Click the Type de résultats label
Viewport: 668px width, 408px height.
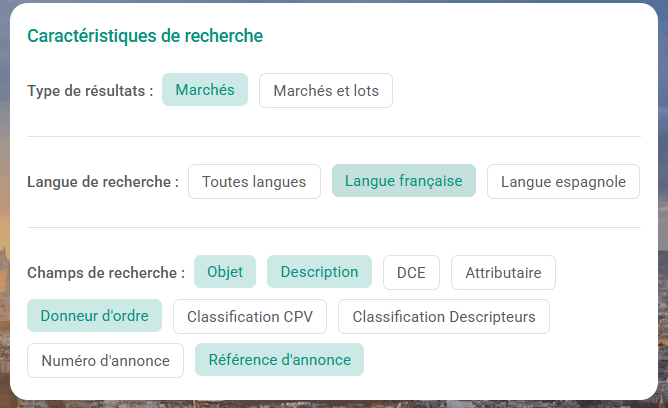click(90, 91)
